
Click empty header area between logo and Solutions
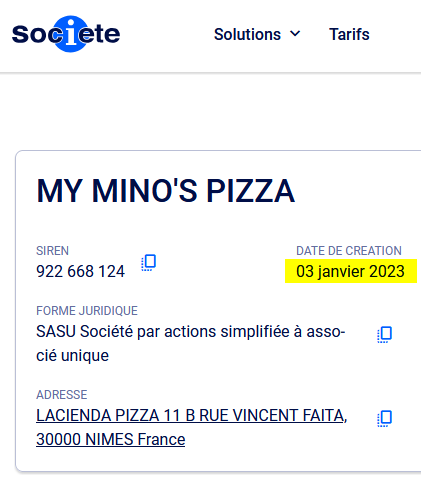[167, 34]
